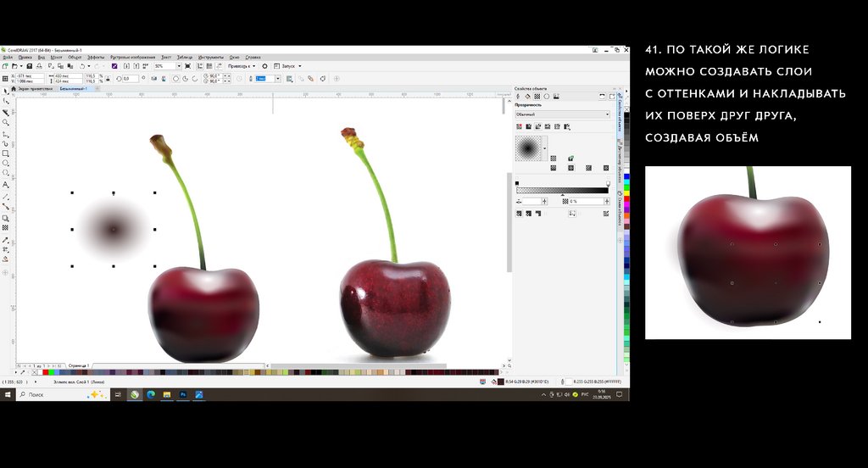Image resolution: width=868 pixels, height=468 pixels.
Task: Expand the zoom level 50% dropdown
Action: [x=180, y=66]
